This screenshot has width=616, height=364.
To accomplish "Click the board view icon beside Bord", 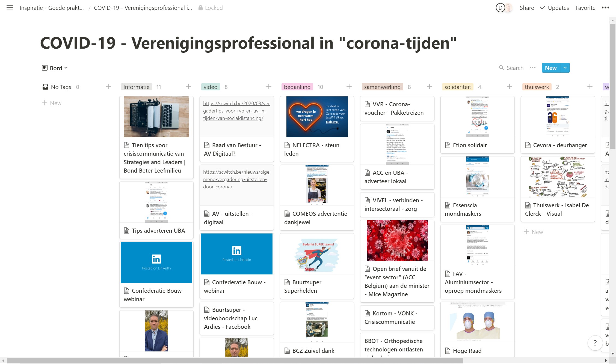I will pyautogui.click(x=44, y=67).
